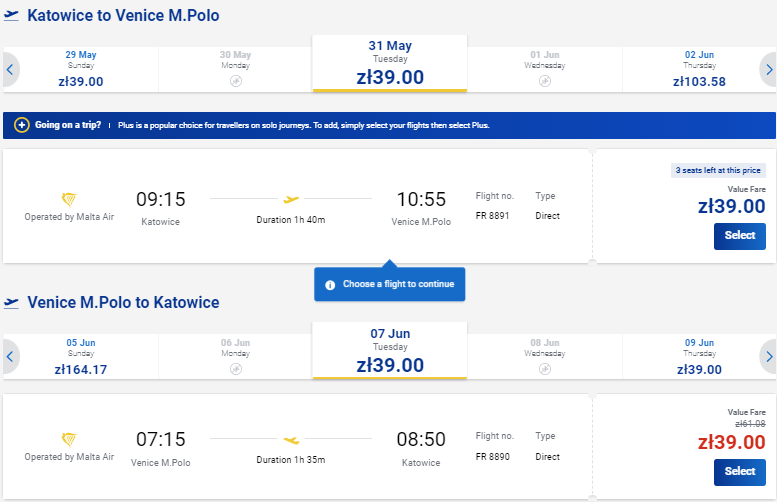Click the zł103.58 price under 02 Jun
Screen dimensions: 777x502
699,82
